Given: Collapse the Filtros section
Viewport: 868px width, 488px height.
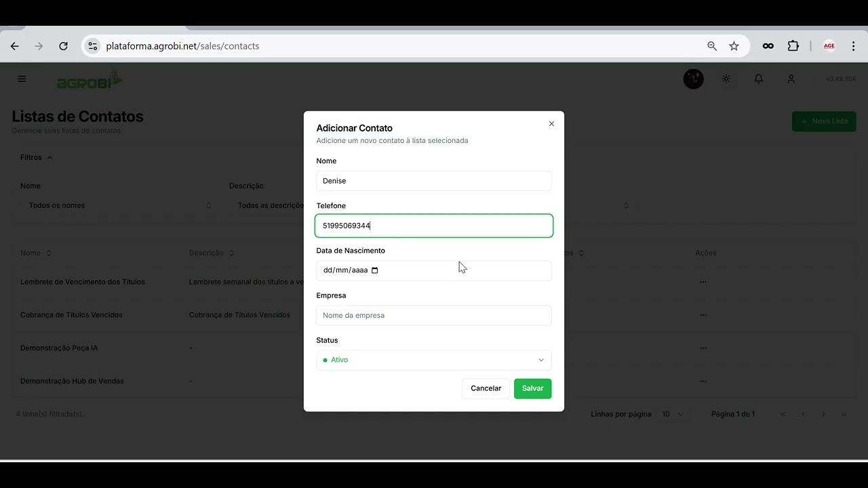Looking at the screenshot, I should tap(37, 157).
